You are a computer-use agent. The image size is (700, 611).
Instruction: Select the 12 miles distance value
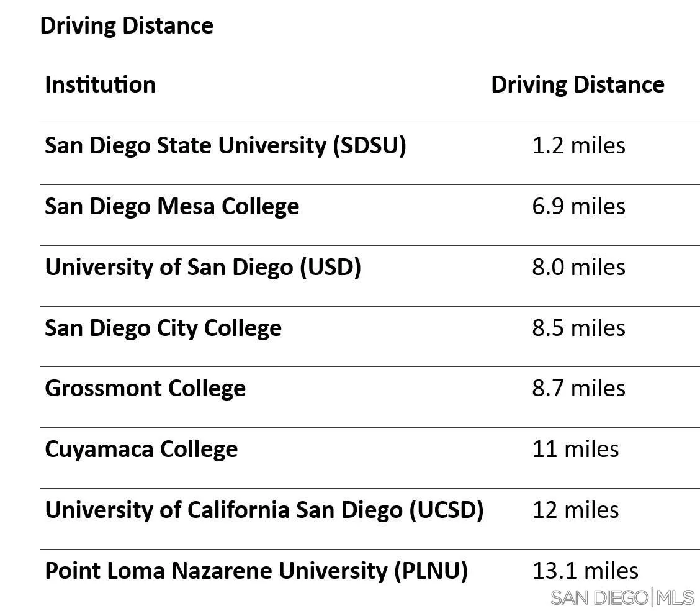575,510
